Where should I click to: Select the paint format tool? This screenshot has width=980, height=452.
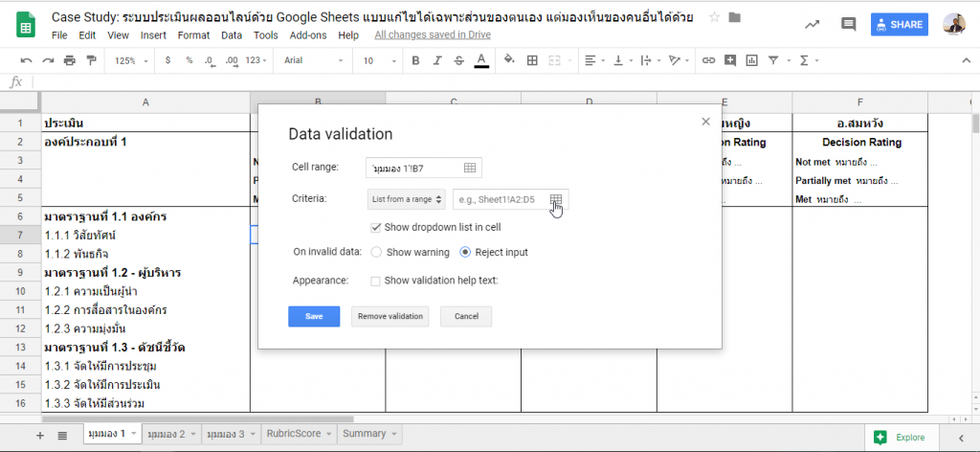point(92,60)
